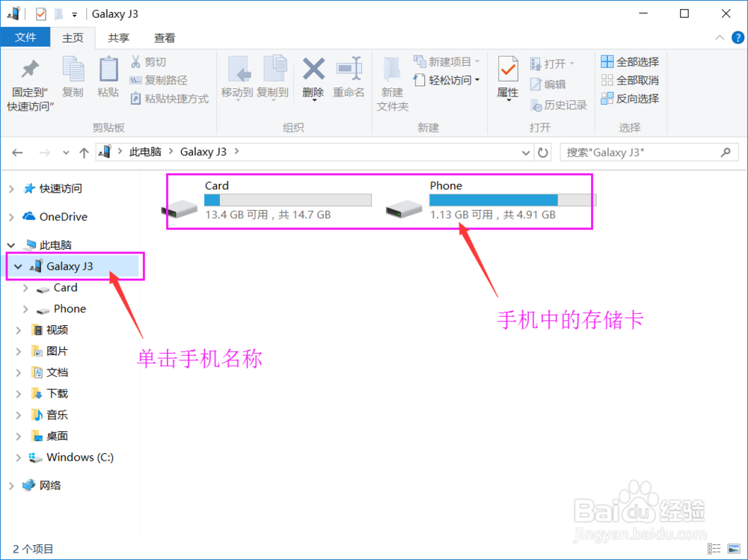Expand the Card node in the sidebar tree
This screenshot has height=560, width=748.
tap(25, 288)
